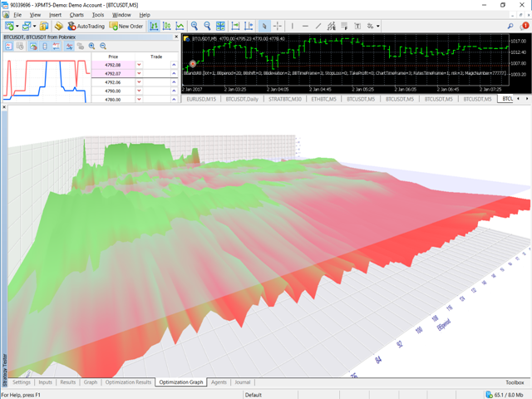The image size is (532, 399).
Task: Select the 4792.07 price cell
Action: [x=113, y=73]
